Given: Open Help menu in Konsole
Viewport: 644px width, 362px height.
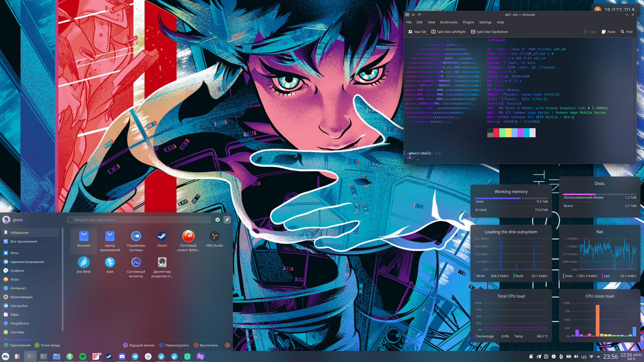Looking at the screenshot, I should [500, 22].
